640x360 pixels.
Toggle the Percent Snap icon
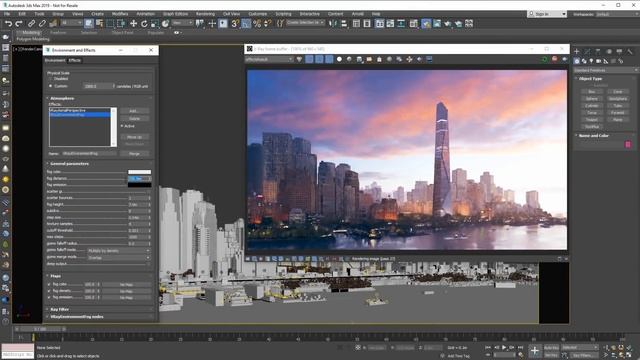click(257, 24)
